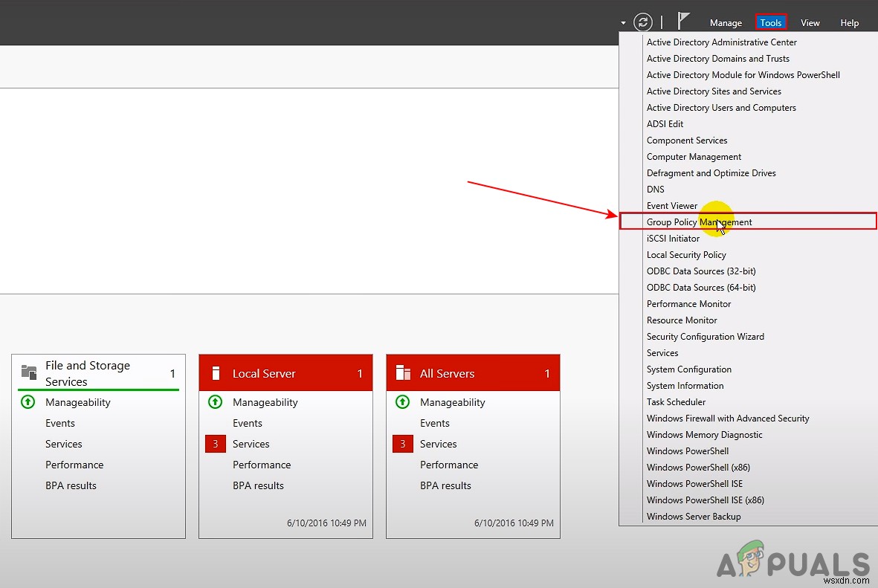Open Event Viewer from the Tools menu
The width and height of the screenshot is (878, 588).
point(672,205)
